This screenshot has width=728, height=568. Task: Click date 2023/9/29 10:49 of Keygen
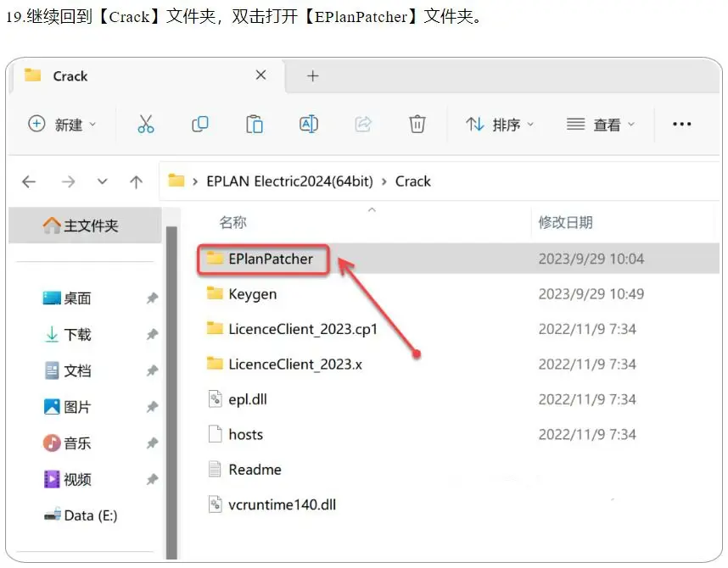591,293
